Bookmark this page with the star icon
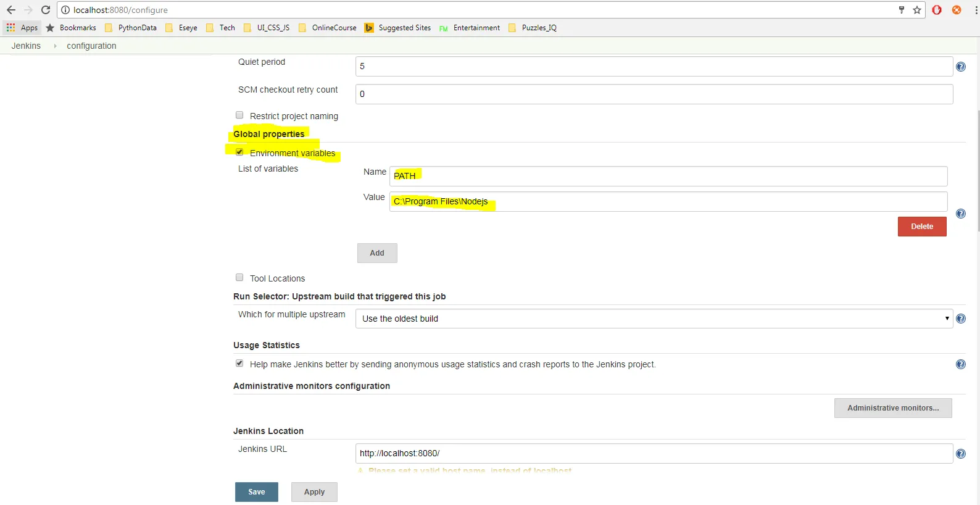Viewport: 980px width, 505px height. click(917, 10)
